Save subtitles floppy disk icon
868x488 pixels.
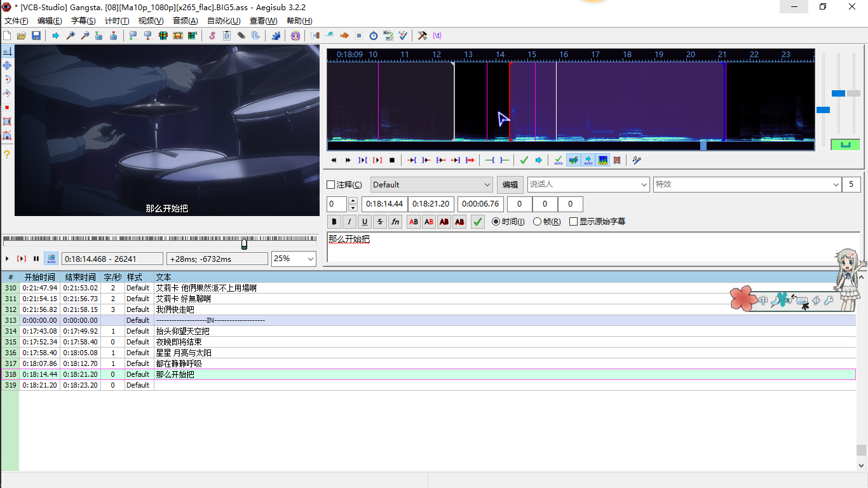point(36,36)
